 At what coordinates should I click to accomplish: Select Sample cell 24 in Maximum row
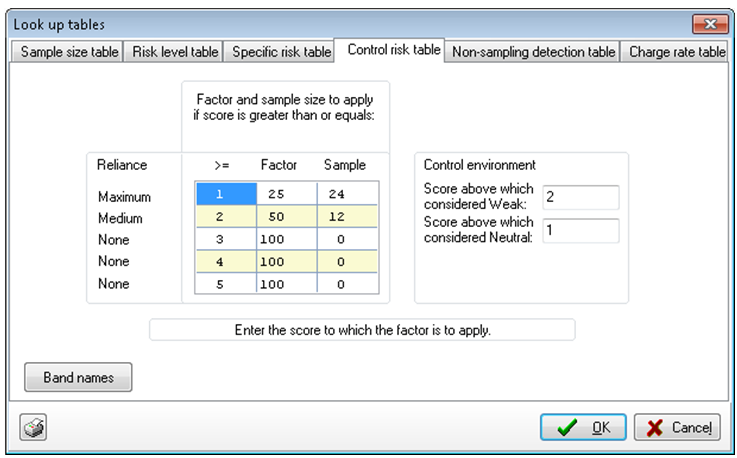[347, 194]
